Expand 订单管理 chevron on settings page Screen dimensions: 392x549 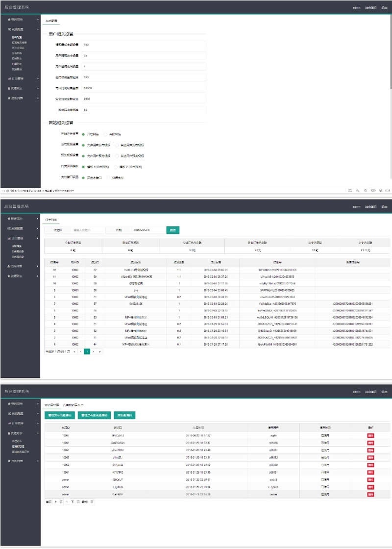coord(38,78)
